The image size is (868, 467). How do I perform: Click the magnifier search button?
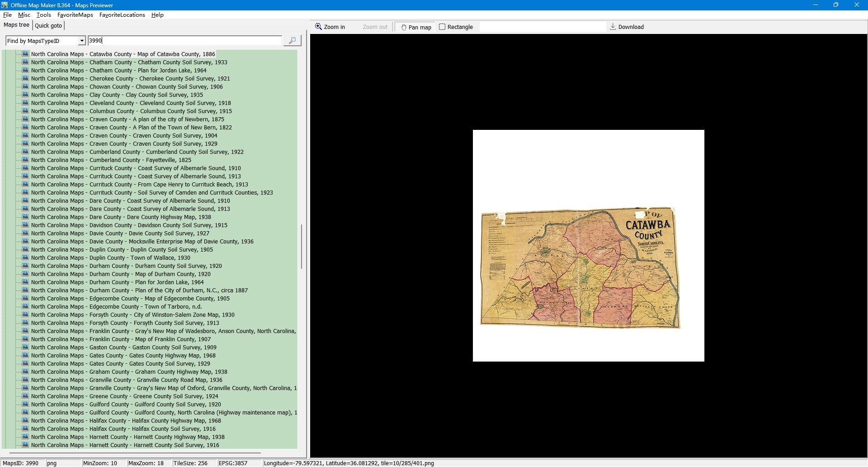click(292, 41)
